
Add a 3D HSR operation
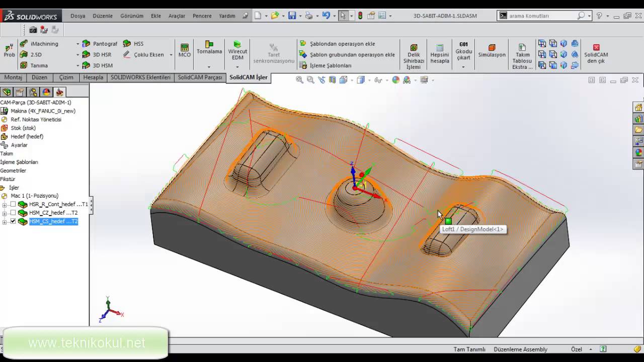pos(97,54)
